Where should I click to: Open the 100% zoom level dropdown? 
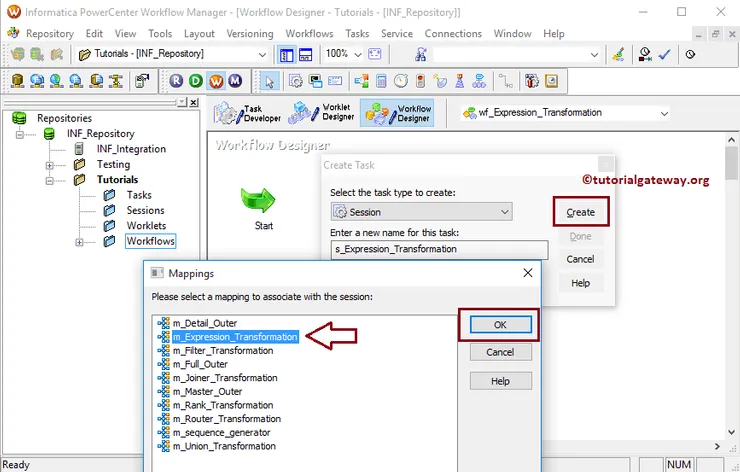click(x=358, y=54)
